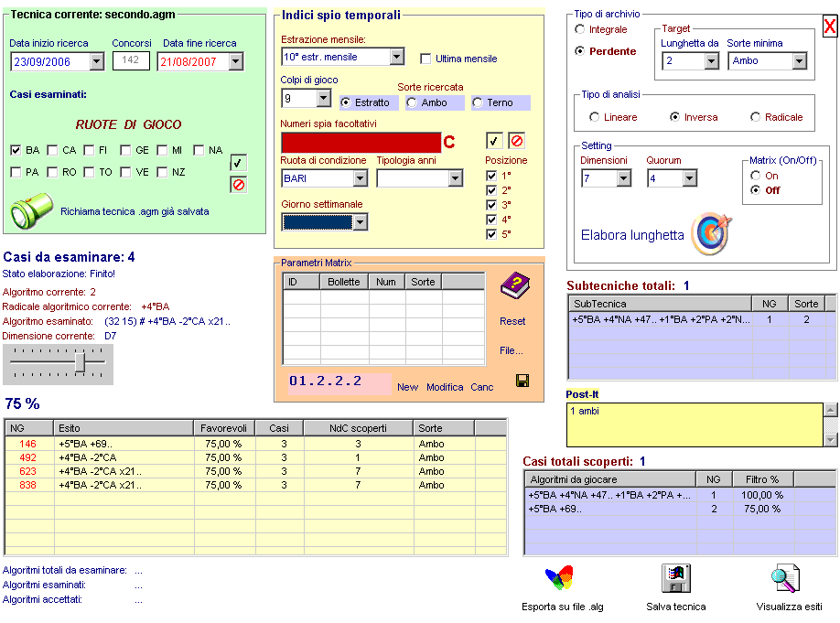The width and height of the screenshot is (840, 623).
Task: Close the window with the red X
Action: pyautogui.click(x=830, y=26)
